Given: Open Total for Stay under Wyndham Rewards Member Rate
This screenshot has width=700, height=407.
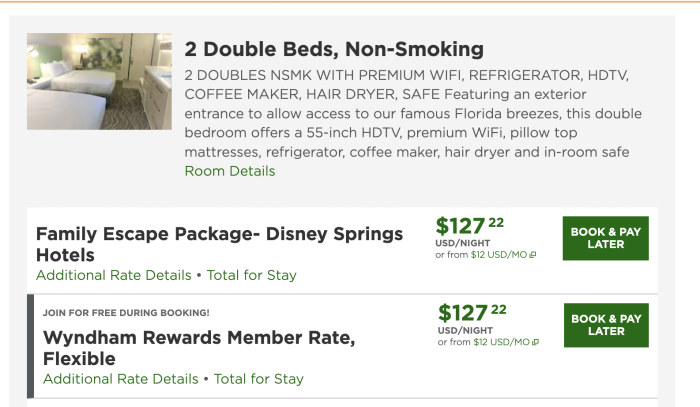Looking at the screenshot, I should 258,379.
